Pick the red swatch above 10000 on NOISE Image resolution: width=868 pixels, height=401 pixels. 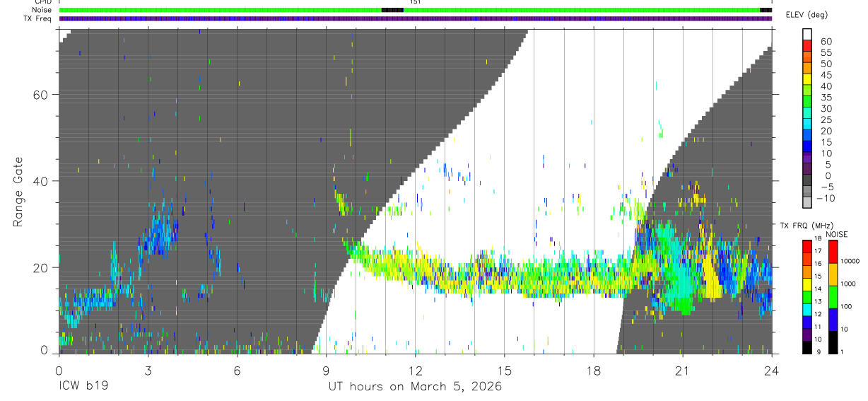click(832, 252)
